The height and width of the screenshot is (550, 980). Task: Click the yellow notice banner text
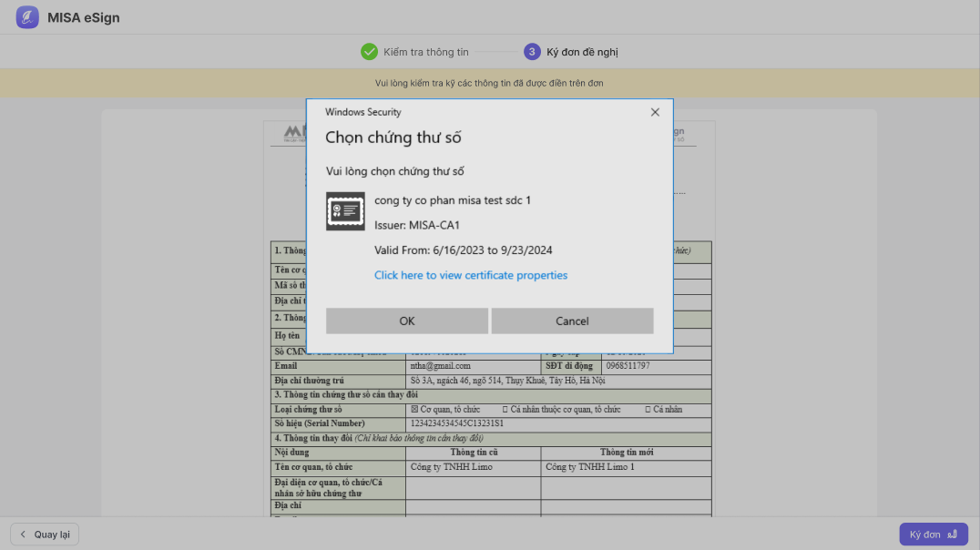[x=489, y=83]
